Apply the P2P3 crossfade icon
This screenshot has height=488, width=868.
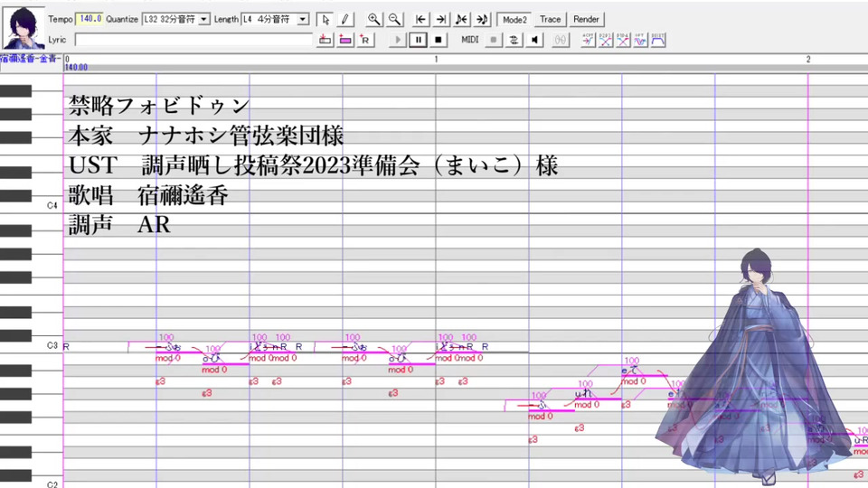[x=605, y=40]
